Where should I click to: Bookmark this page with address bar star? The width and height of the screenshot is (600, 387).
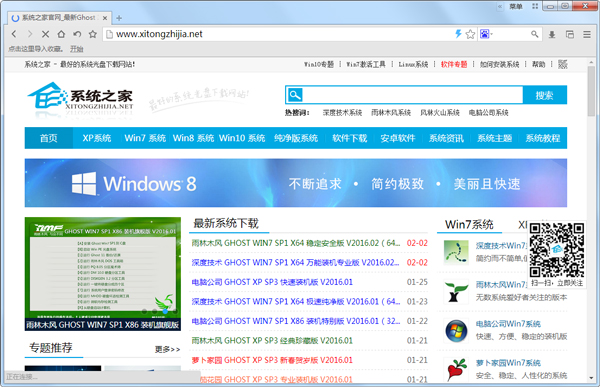point(470,34)
